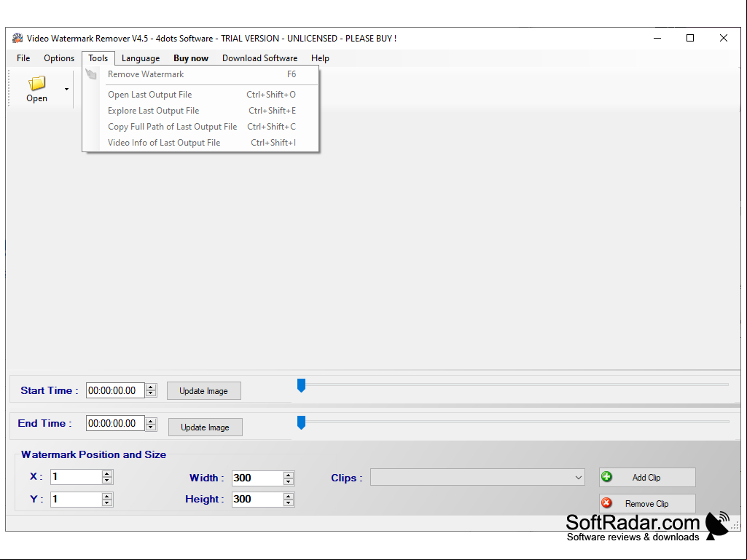Increment the Y value spinner
The width and height of the screenshot is (747, 560).
tap(107, 496)
